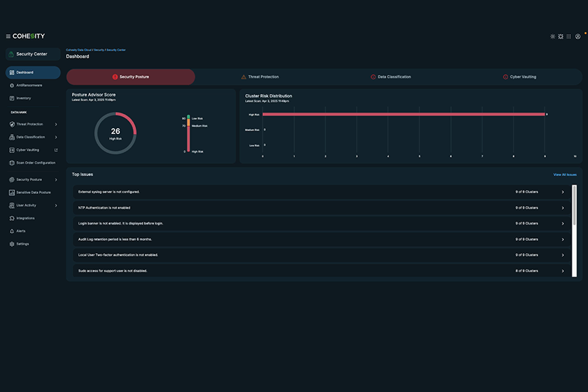Switch to the Threat Protection tab
This screenshot has width=588, height=392.
(260, 77)
